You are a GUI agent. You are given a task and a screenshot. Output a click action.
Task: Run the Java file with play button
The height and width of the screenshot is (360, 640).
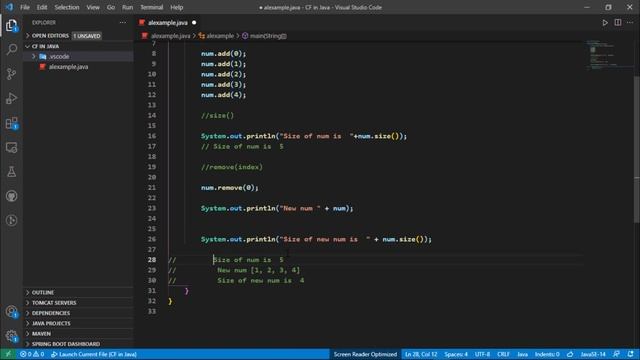point(605,22)
